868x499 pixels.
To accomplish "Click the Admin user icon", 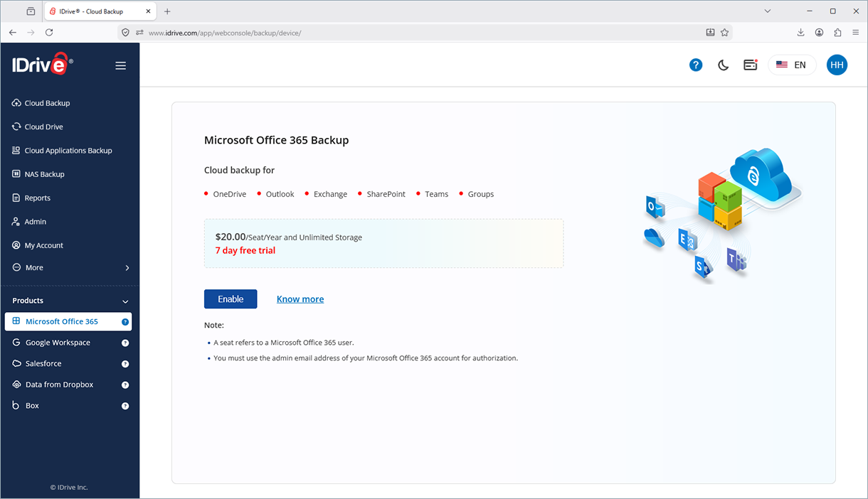I will (16, 222).
